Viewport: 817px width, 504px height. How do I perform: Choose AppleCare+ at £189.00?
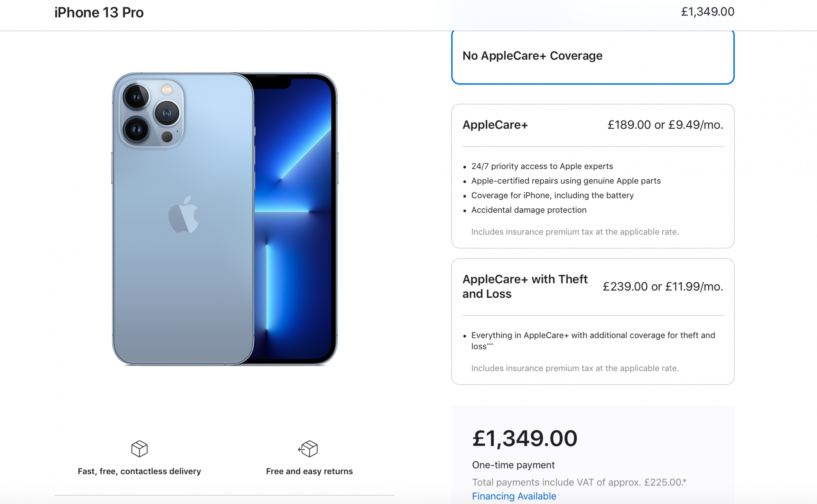point(593,176)
